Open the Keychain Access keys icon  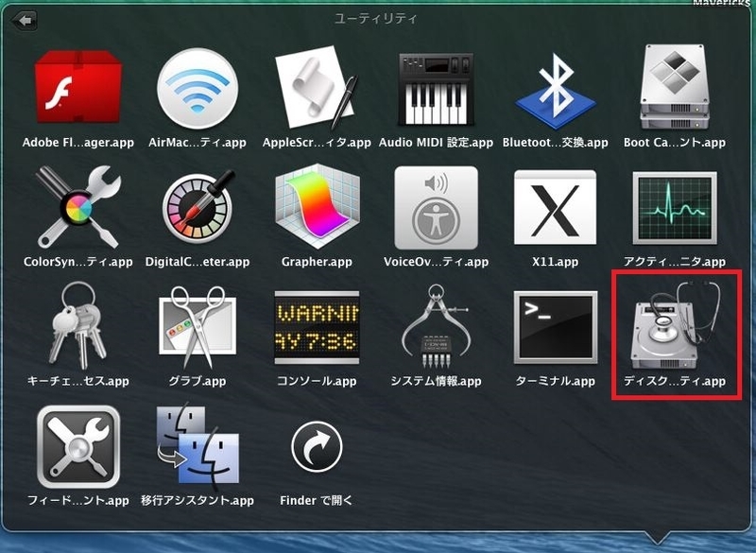point(77,326)
